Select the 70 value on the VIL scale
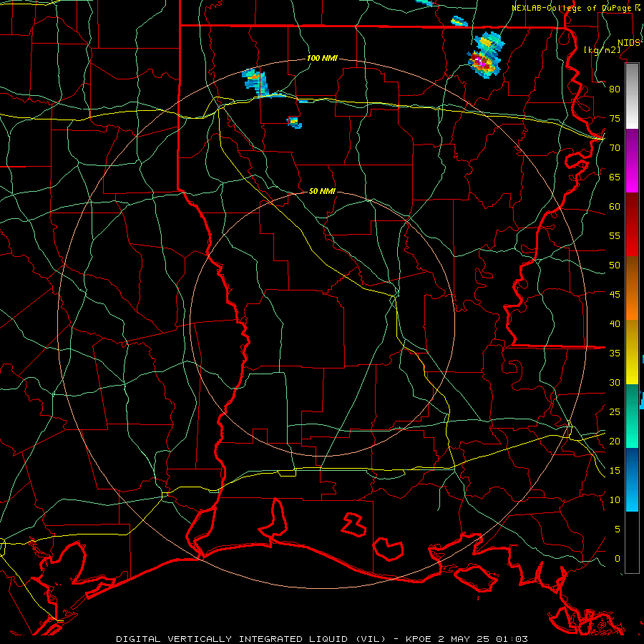 tap(615, 148)
